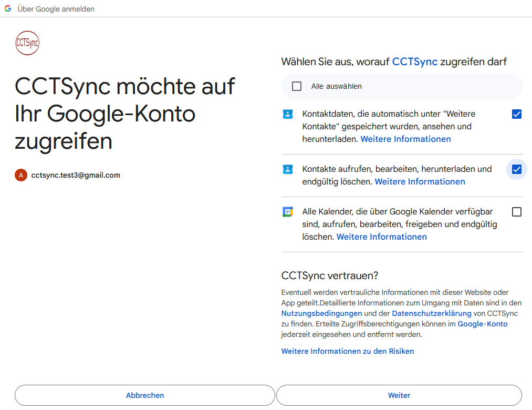Click the CCTSync round logo
This screenshot has height=410, width=532.
(27, 43)
